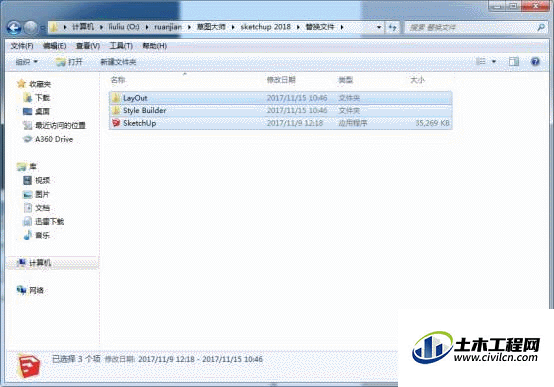Click the size 35,269 KB
554x387 pixels.
432,123
